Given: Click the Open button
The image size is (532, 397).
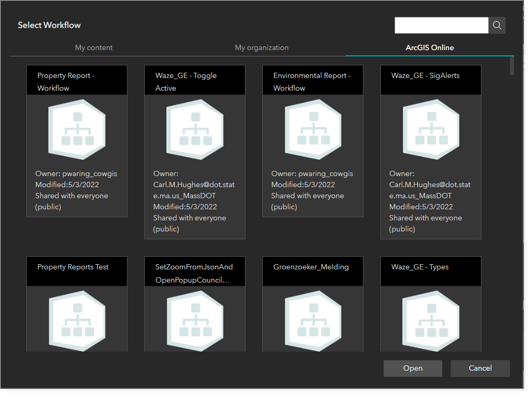Looking at the screenshot, I should [412, 368].
